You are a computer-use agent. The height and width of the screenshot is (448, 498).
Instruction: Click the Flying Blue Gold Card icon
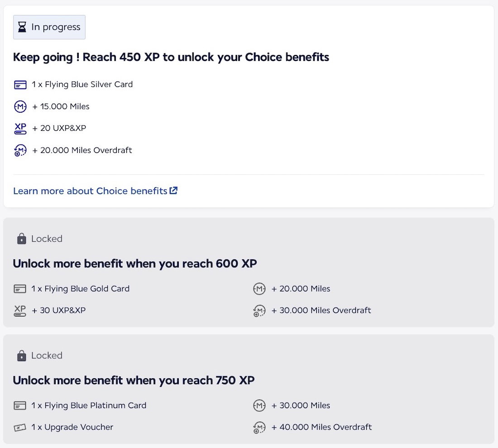click(x=20, y=289)
